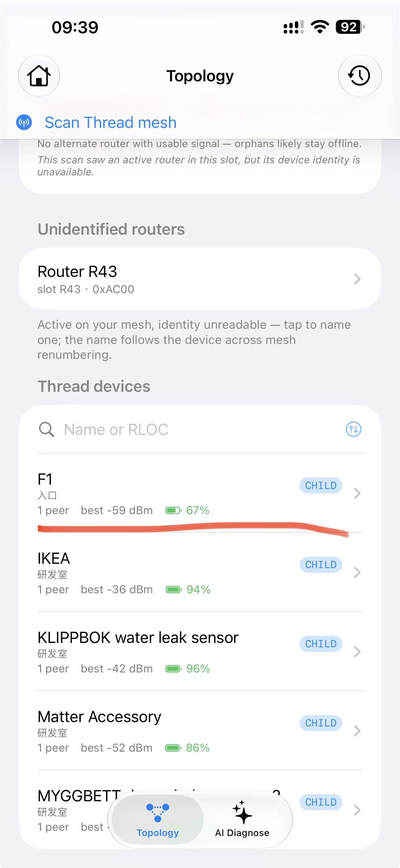
Task: Tap the Topology mesh icon
Action: 158,813
